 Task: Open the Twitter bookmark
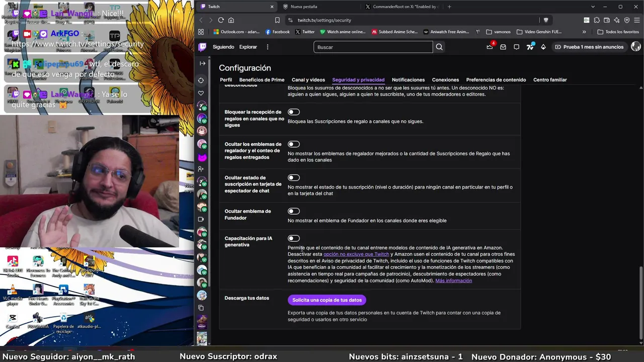coord(305,32)
